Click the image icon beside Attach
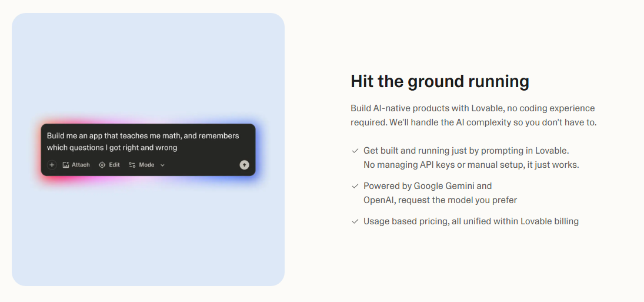 [66, 165]
